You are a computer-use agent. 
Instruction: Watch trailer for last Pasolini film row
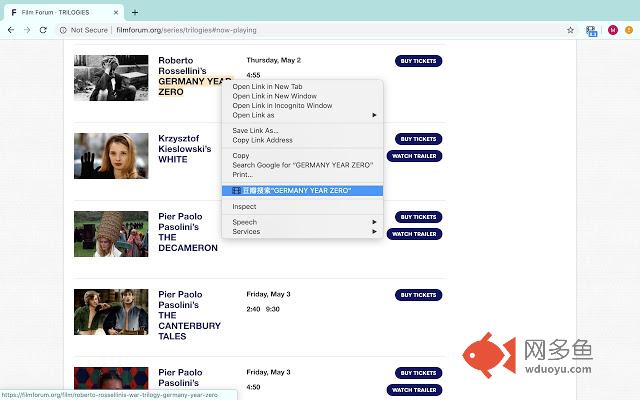coord(414,390)
